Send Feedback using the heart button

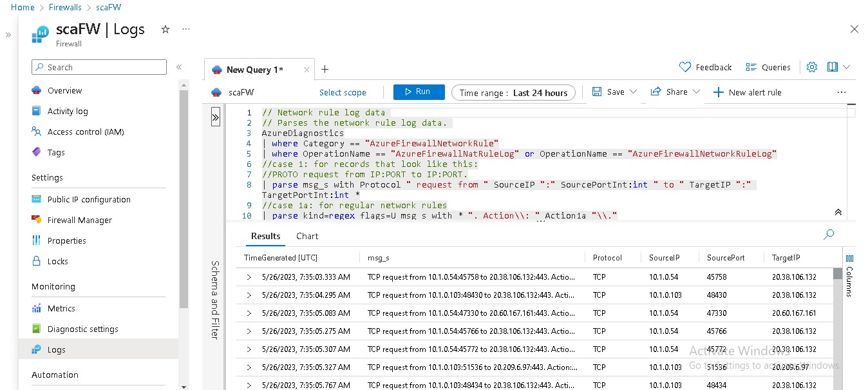tap(706, 67)
